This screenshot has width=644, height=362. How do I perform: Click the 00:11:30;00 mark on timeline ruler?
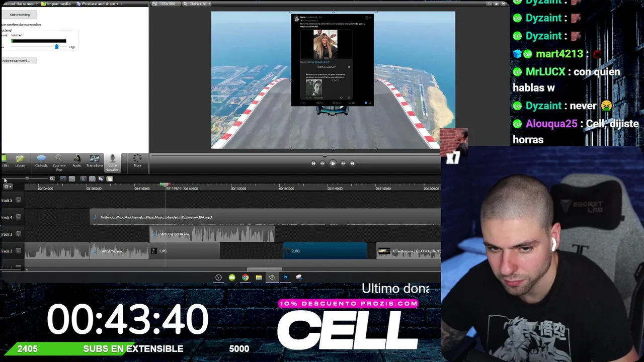287,189
